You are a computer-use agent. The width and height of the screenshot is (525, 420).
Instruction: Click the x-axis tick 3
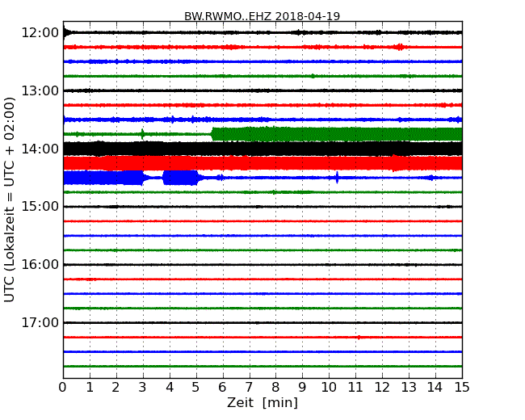pos(143,388)
